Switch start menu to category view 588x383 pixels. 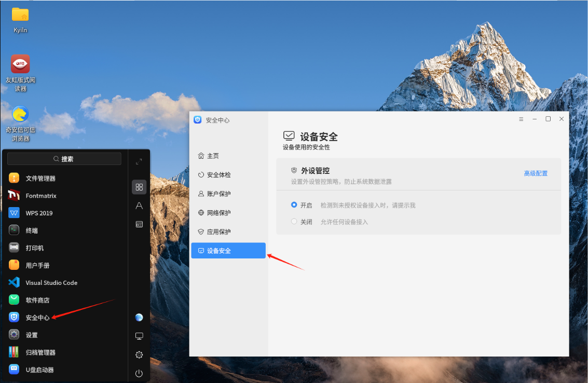pos(139,224)
